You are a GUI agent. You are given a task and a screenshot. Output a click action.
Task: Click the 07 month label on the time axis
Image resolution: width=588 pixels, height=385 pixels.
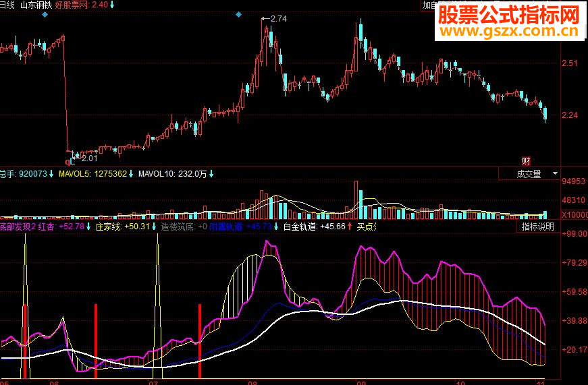153,383
